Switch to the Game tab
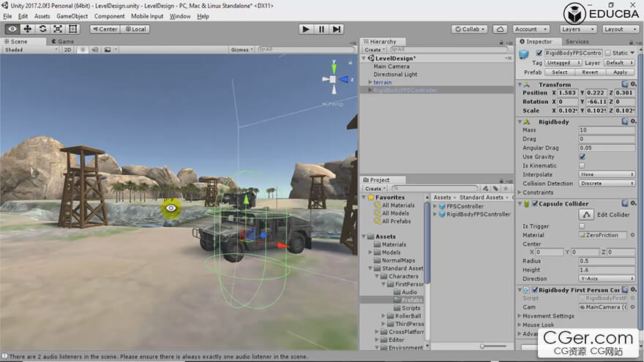Screen dimensions: 644x362 (63, 42)
